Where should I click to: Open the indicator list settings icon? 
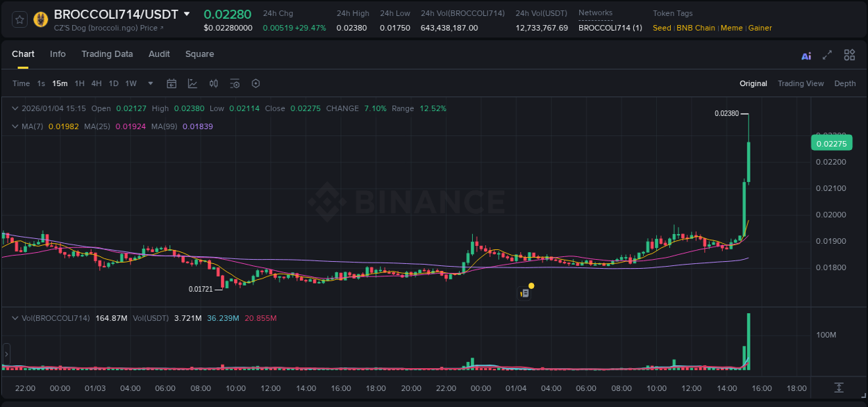point(235,83)
